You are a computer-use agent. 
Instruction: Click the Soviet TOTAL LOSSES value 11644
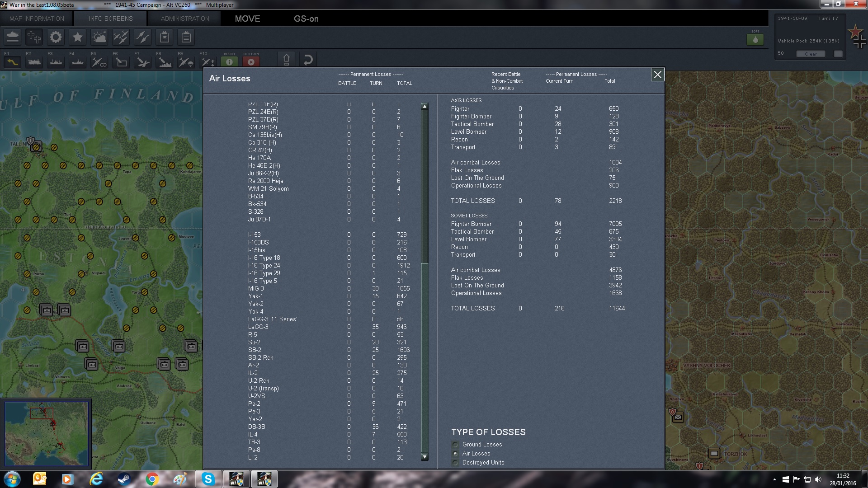[617, 308]
